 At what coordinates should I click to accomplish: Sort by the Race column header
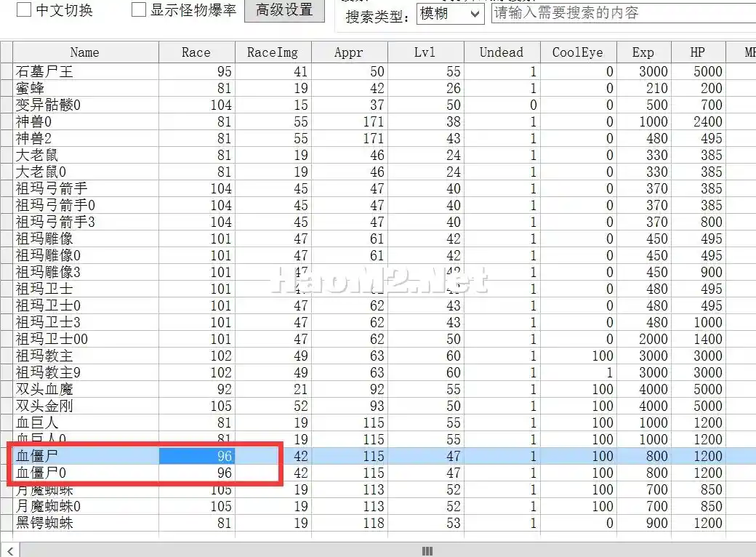pos(197,52)
